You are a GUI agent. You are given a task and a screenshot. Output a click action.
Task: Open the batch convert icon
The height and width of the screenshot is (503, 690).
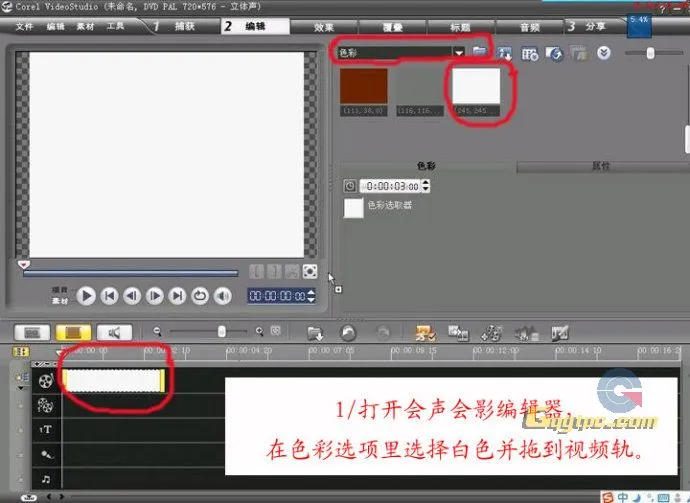coord(458,333)
